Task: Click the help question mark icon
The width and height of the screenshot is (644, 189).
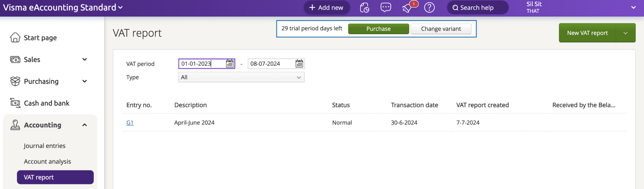Action: (x=429, y=8)
